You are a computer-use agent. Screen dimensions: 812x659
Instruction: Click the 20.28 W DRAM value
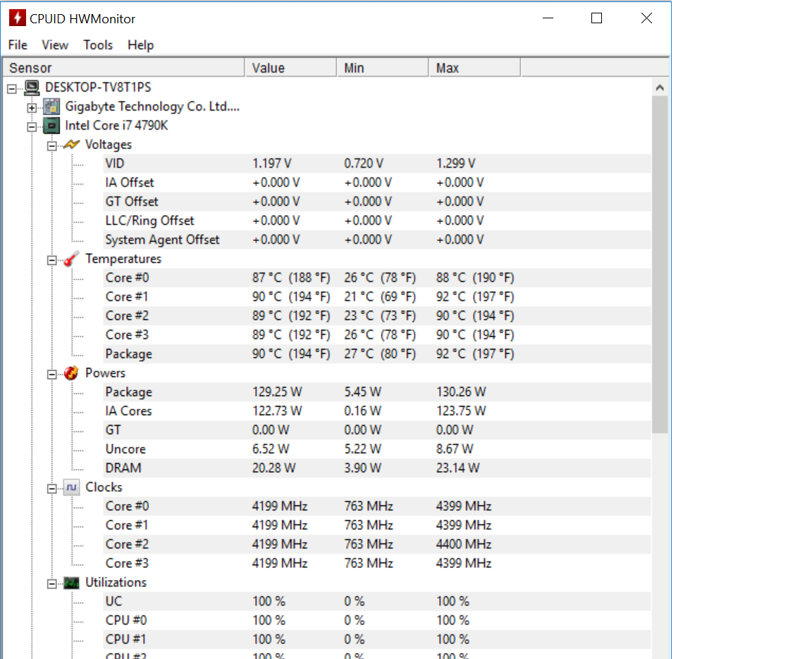pos(274,468)
